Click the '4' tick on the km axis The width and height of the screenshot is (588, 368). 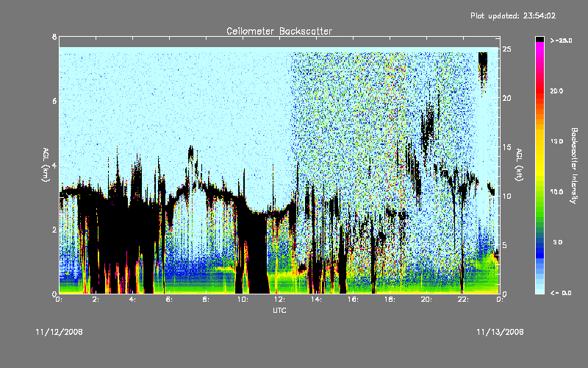(54, 165)
